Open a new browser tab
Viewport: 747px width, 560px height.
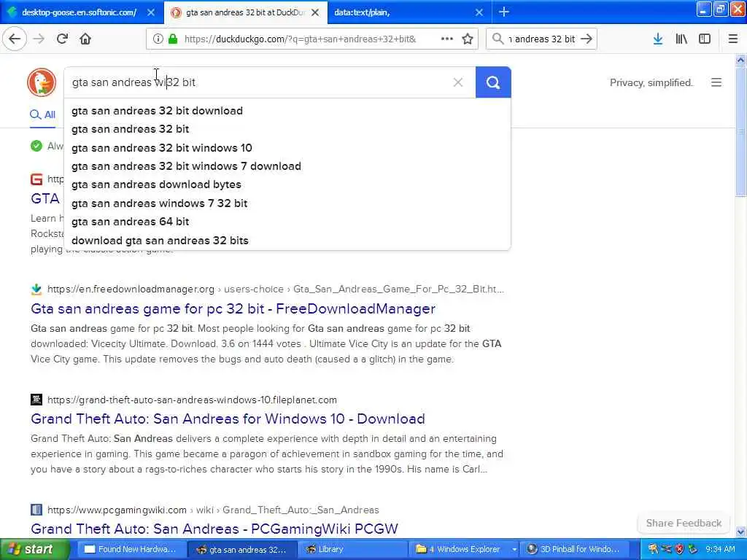503,12
